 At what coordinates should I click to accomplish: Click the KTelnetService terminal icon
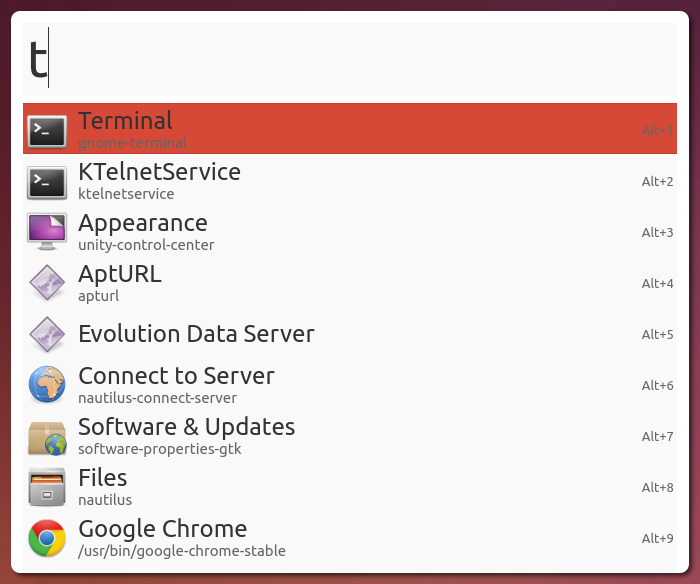click(x=47, y=181)
